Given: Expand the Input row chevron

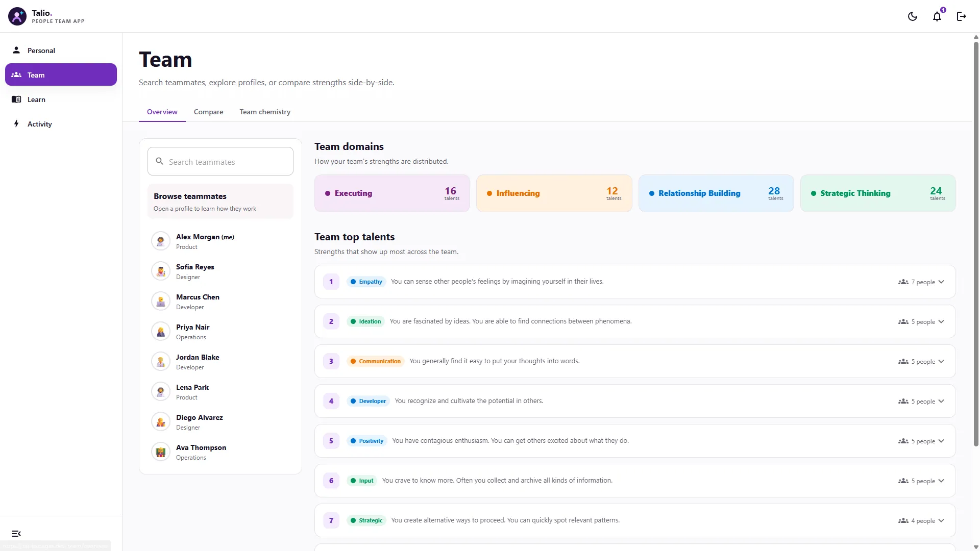Looking at the screenshot, I should pyautogui.click(x=941, y=481).
